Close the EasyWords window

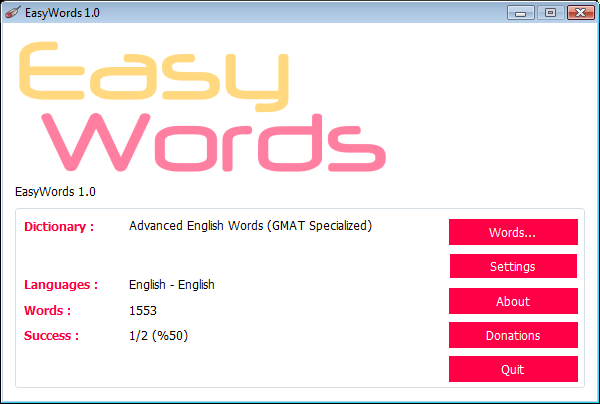[580, 13]
